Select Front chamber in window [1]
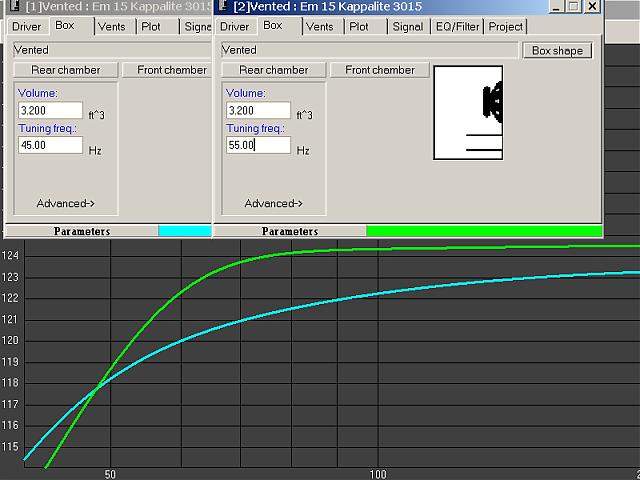 [x=167, y=70]
